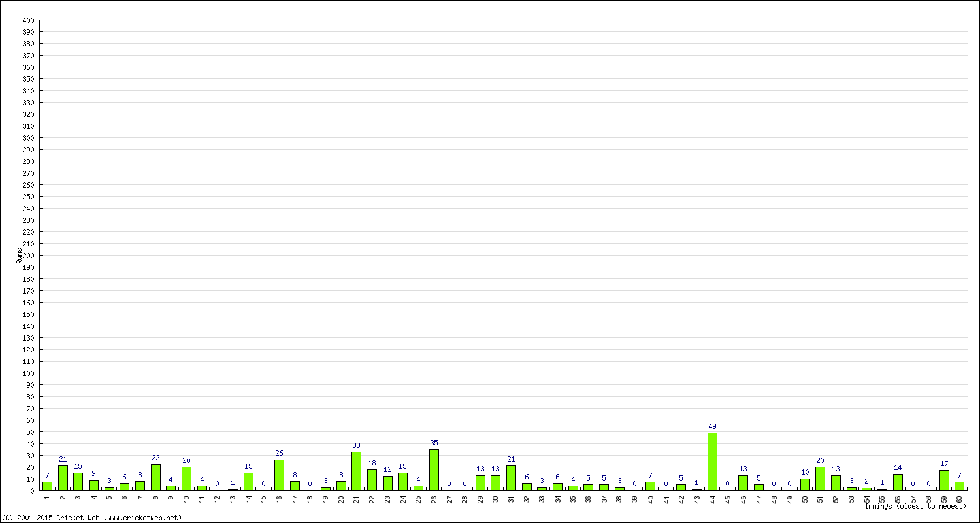Viewport: 980px width, 523px height.
Task: Click the green bar for innings 14
Action: 248,482
